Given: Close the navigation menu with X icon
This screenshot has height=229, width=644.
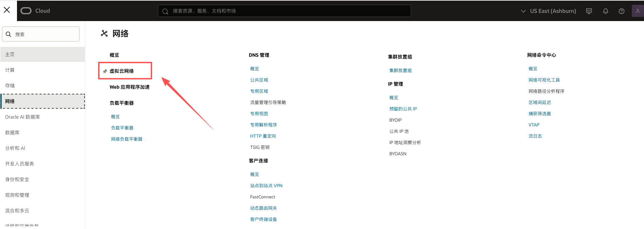Looking at the screenshot, I should tap(7, 10).
